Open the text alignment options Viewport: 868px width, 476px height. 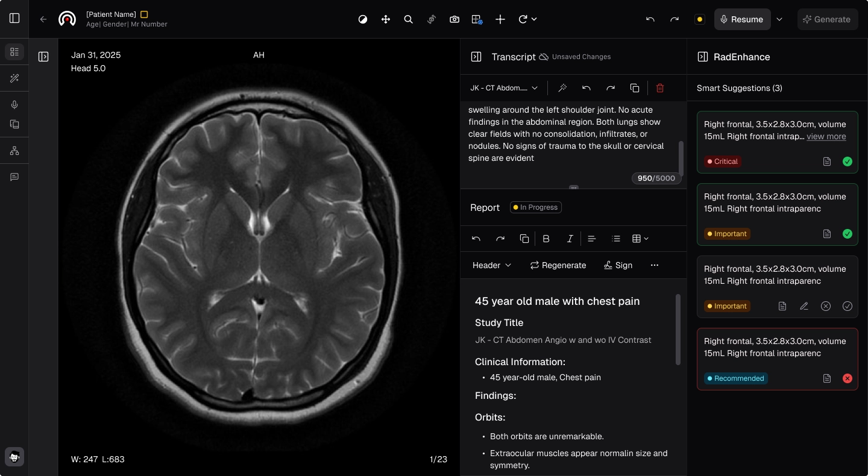pyautogui.click(x=592, y=239)
